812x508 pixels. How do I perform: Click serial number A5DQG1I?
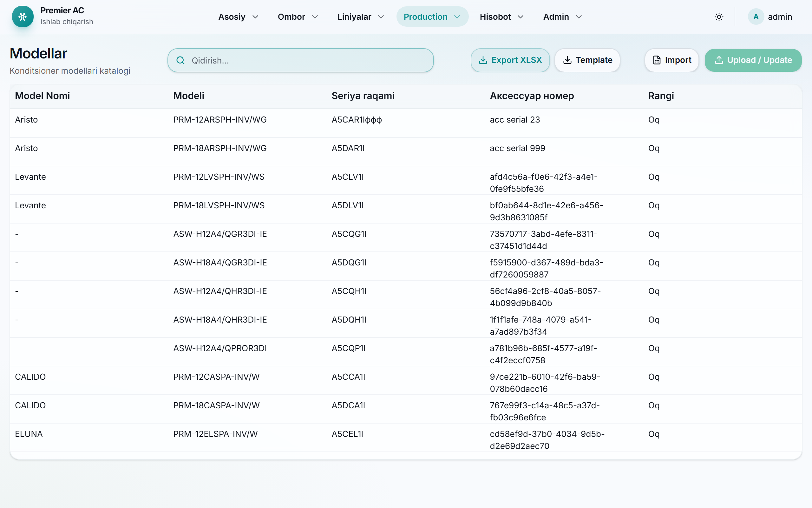pyautogui.click(x=349, y=262)
